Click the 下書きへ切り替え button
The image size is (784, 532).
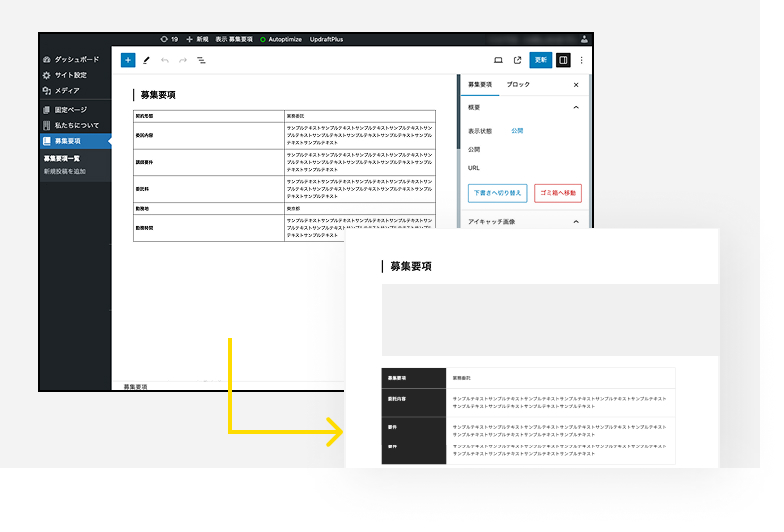click(x=498, y=193)
